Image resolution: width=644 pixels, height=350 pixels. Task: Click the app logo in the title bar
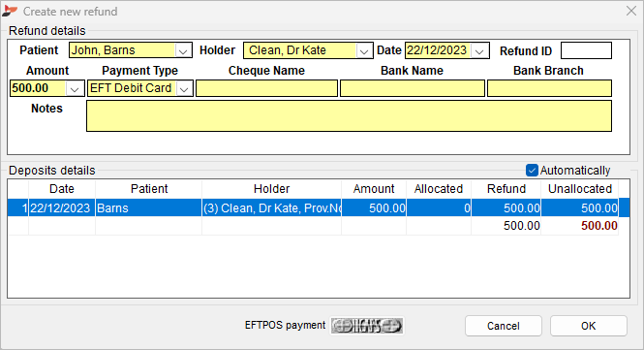10,11
